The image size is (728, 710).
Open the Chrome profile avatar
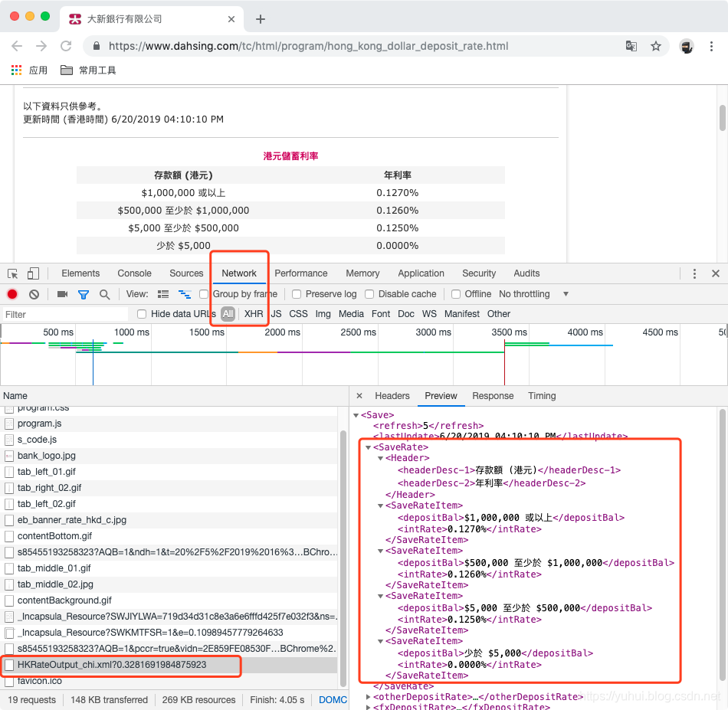pyautogui.click(x=686, y=46)
